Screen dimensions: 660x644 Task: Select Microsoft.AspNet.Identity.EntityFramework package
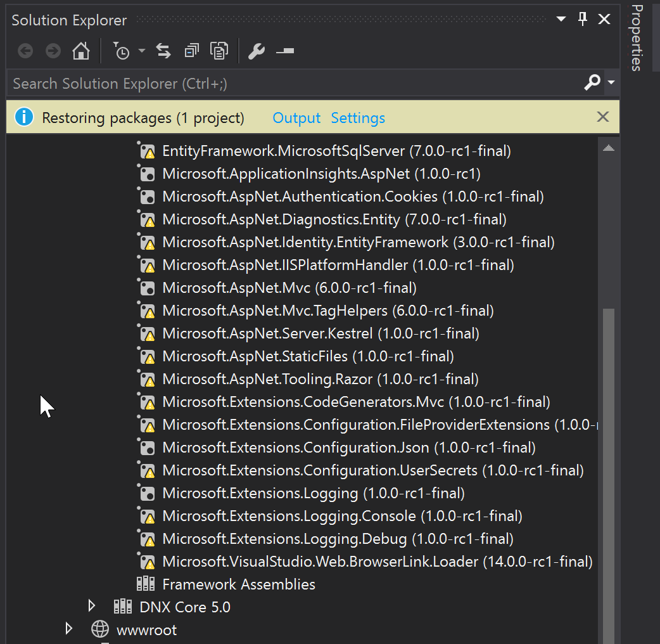tap(359, 242)
